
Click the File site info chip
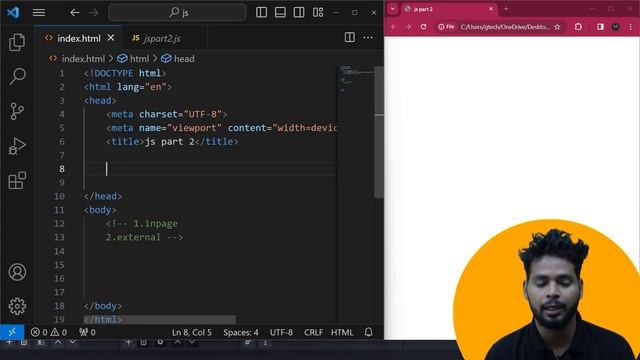click(x=446, y=27)
